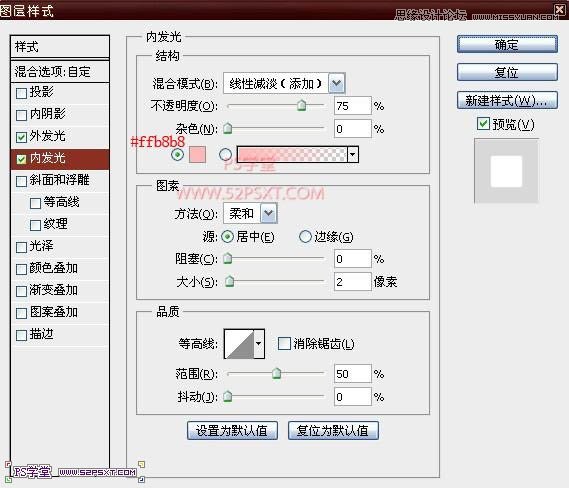Enable the 颜色叠加 color overlay checkbox
Viewport: 569px width, 488px height.
click(x=21, y=269)
